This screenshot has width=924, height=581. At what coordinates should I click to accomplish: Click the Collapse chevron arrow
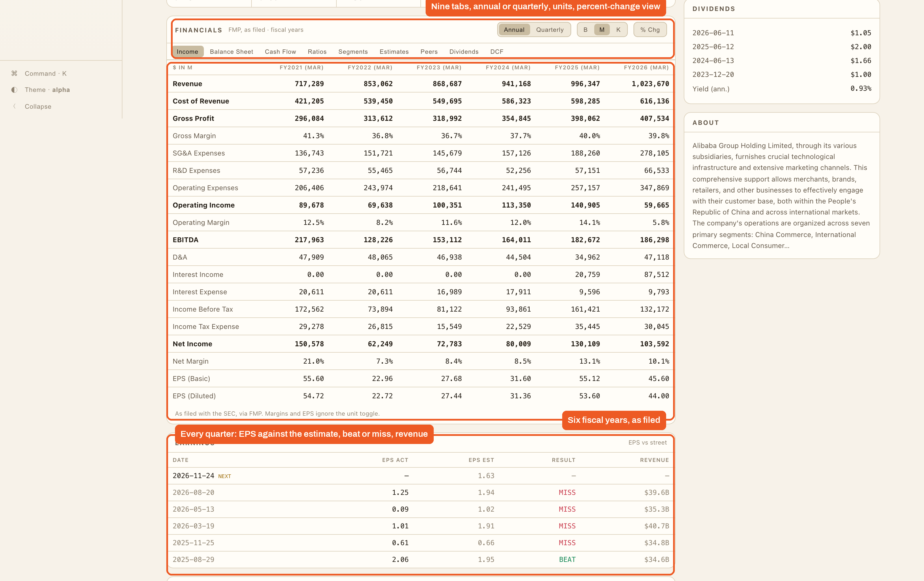tap(14, 106)
